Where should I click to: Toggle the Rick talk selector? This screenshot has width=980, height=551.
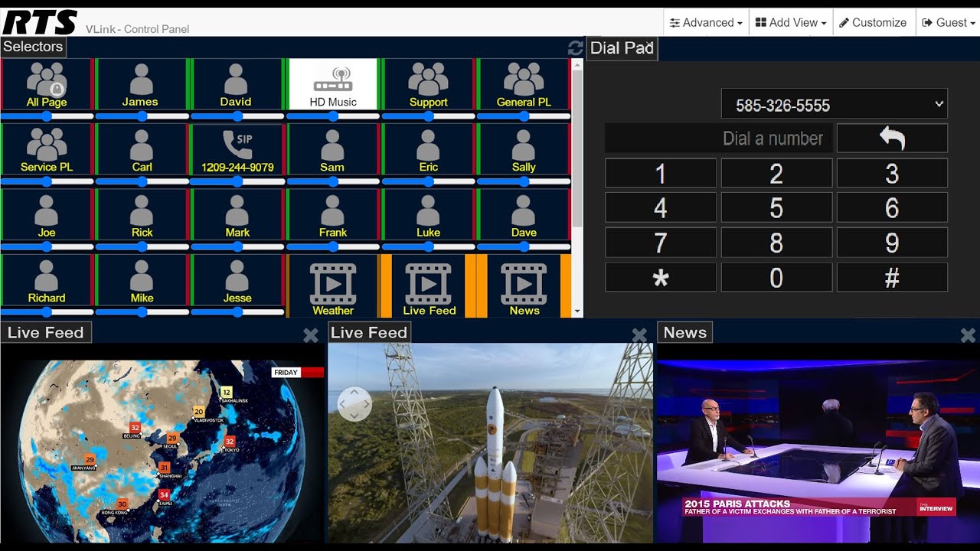[142, 214]
